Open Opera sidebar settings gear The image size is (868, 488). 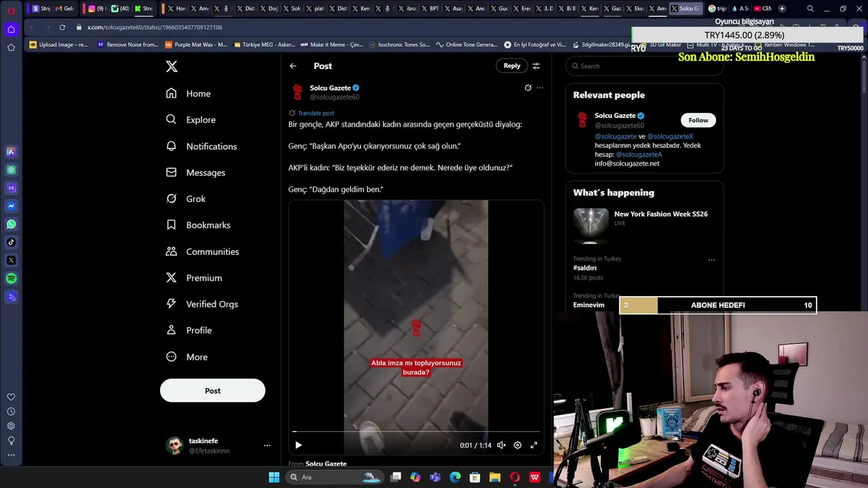point(11,426)
